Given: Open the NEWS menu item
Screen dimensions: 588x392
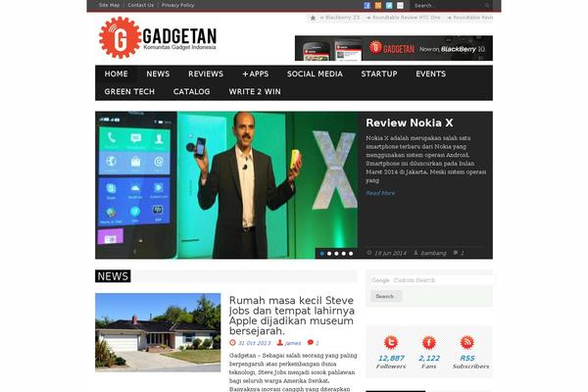Looking at the screenshot, I should tap(158, 73).
